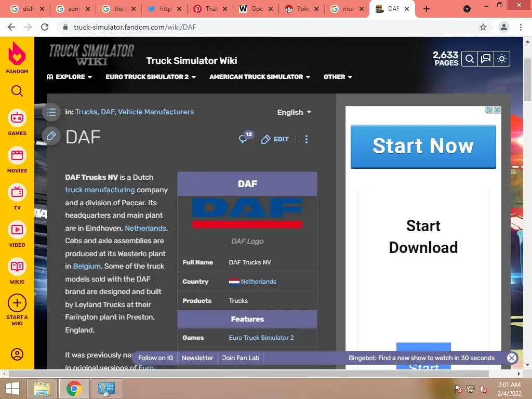The width and height of the screenshot is (532, 399).
Task: Open the Fandom home logo
Action: [17, 58]
